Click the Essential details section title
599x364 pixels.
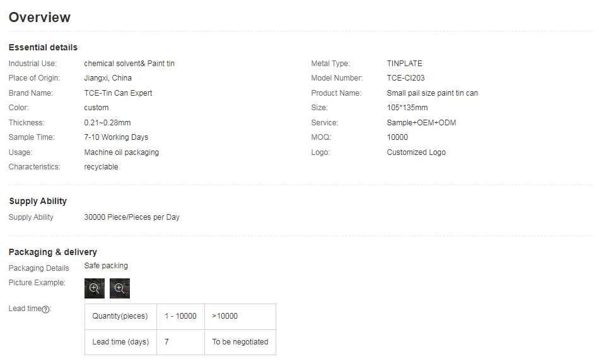43,47
